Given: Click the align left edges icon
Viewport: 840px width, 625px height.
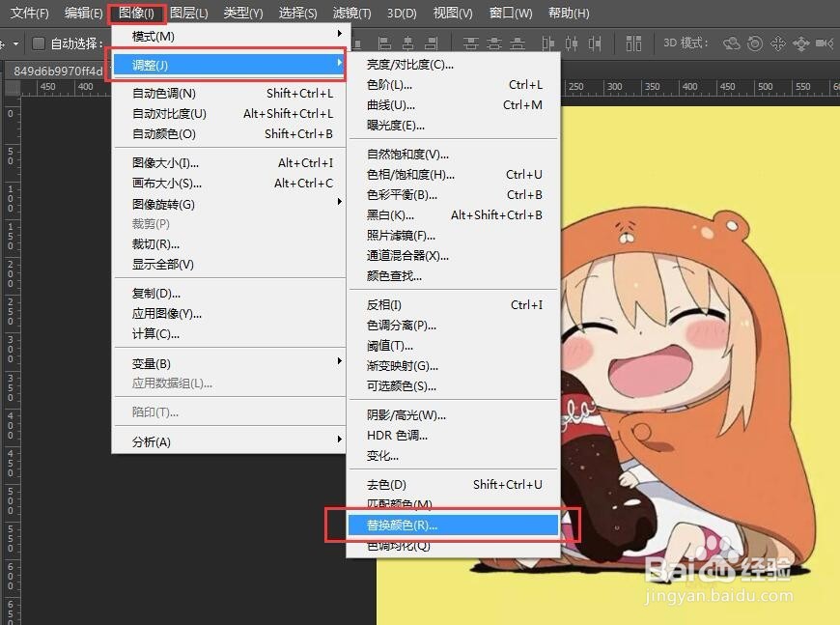Looking at the screenshot, I should (384, 43).
